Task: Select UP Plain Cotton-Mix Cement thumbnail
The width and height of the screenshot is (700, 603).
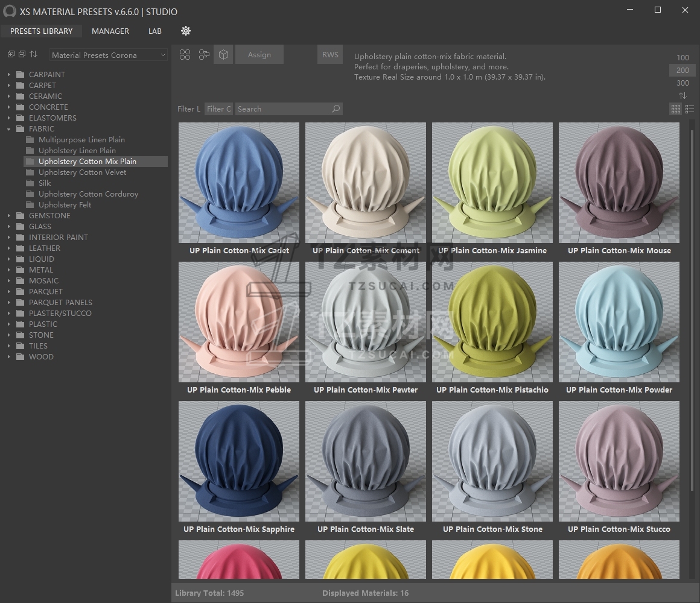Action: click(366, 183)
